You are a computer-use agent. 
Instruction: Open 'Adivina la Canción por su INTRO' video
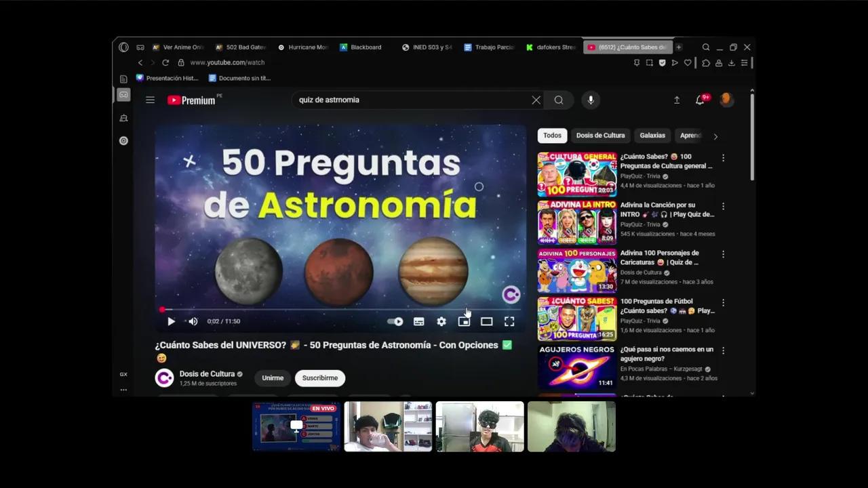[x=667, y=209]
